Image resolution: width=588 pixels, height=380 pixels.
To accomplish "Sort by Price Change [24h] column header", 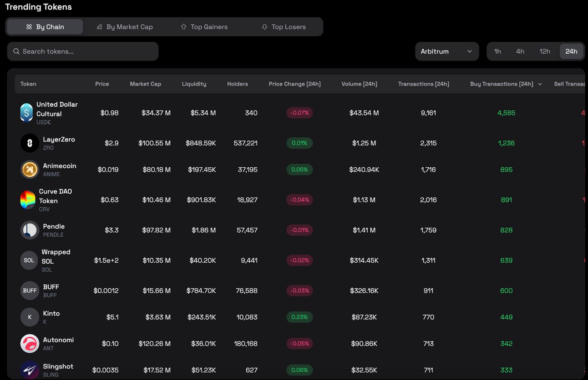I will [295, 84].
